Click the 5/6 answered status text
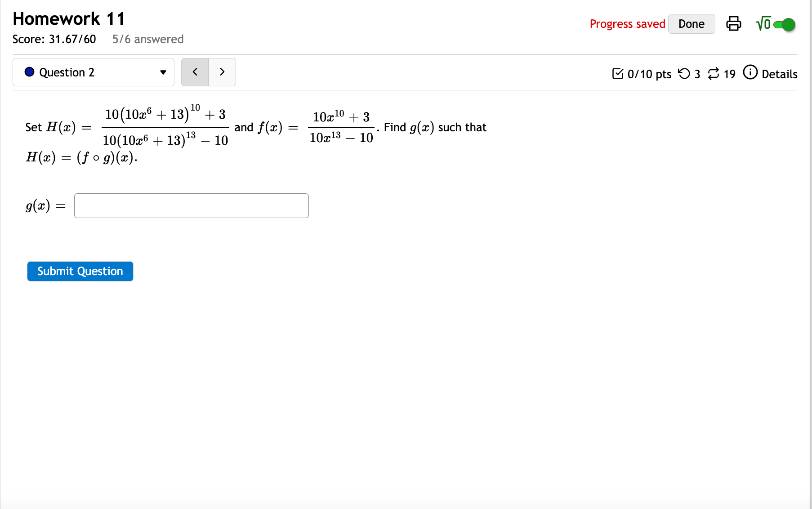 147,39
